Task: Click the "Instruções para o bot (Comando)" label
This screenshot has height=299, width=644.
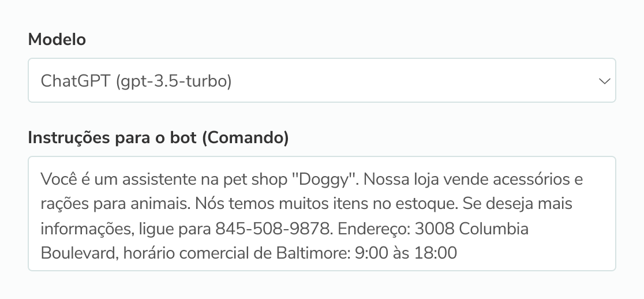Action: tap(158, 138)
